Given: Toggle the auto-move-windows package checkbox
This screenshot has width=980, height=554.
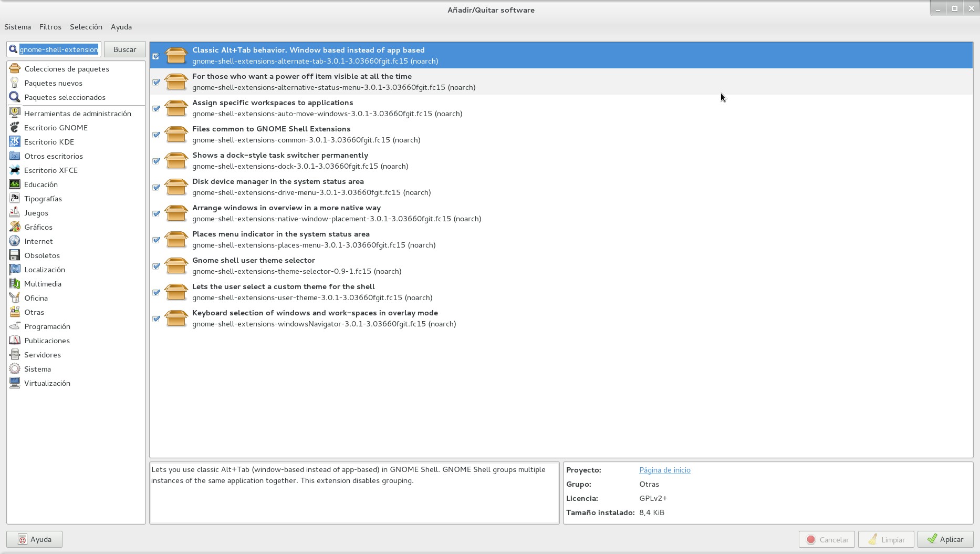Looking at the screenshot, I should click(156, 108).
